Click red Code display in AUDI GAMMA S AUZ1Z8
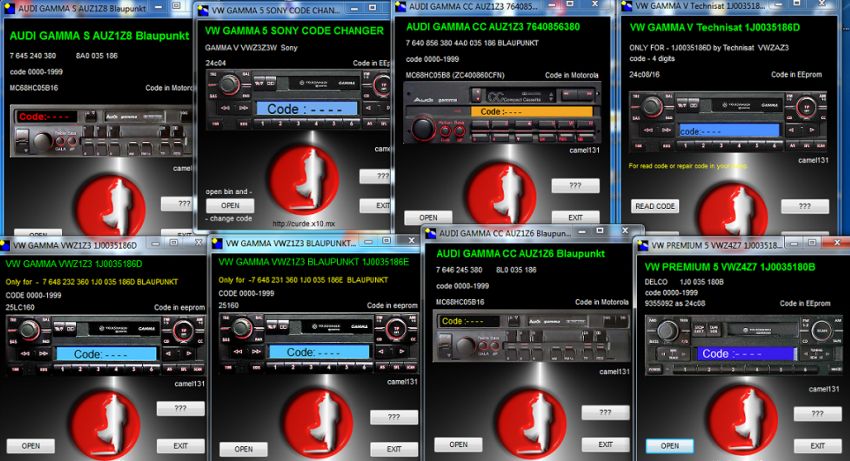Screen dimensions: 850x461 pos(47,117)
